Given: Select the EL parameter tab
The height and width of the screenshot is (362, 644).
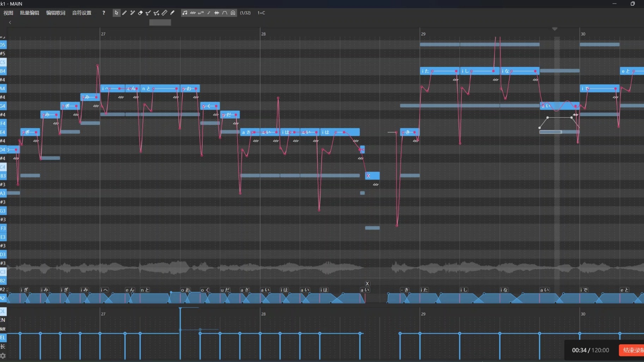Looking at the screenshot, I should point(3,337).
